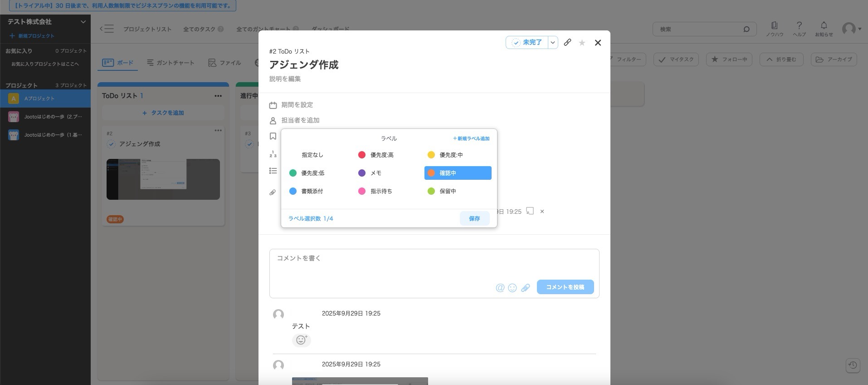Star the task as favorite
This screenshot has height=385, width=868.
[x=582, y=43]
